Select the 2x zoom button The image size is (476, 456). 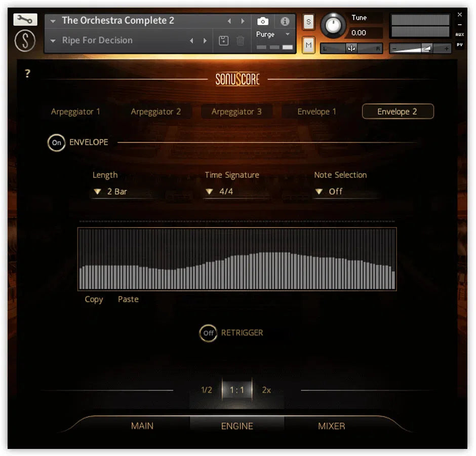click(266, 390)
